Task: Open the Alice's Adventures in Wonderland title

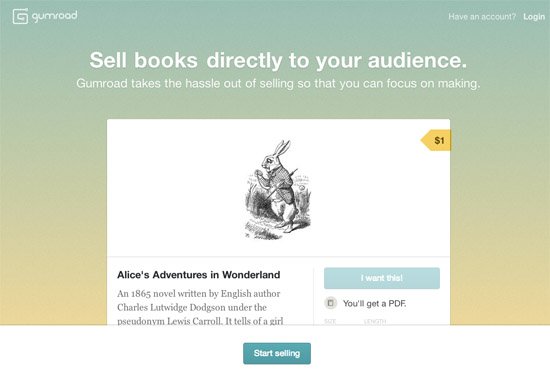Action: (199, 275)
